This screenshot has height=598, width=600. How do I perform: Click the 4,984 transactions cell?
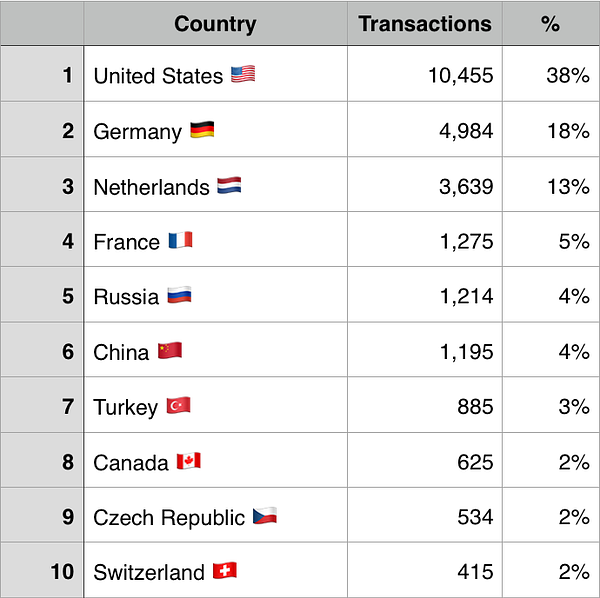(425, 131)
